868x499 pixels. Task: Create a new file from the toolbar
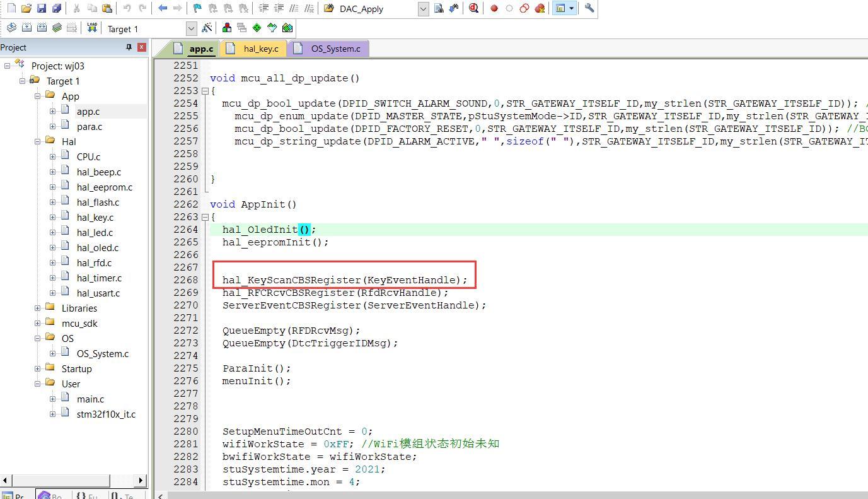(11, 9)
